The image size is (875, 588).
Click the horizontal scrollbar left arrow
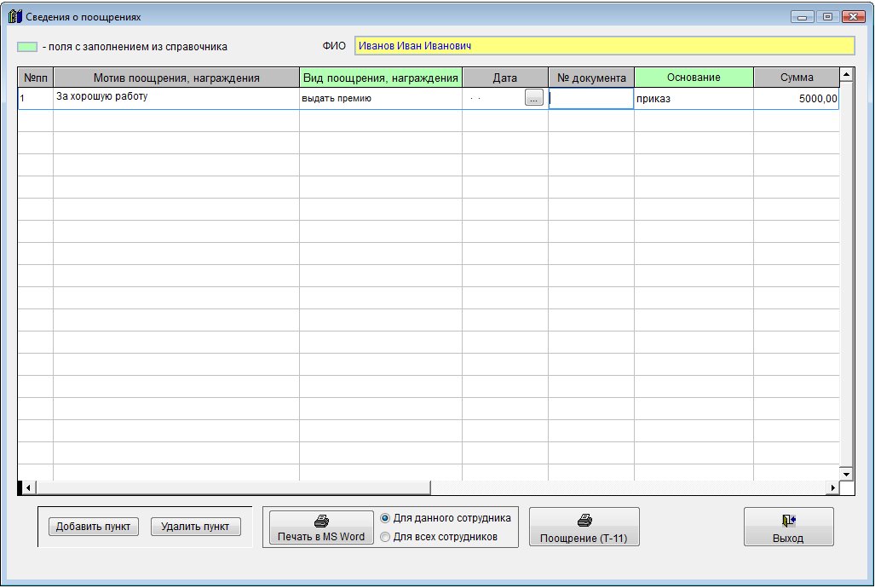point(28,488)
